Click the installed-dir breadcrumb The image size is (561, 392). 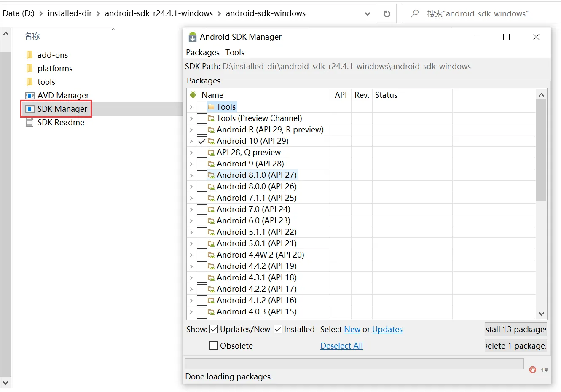click(70, 13)
